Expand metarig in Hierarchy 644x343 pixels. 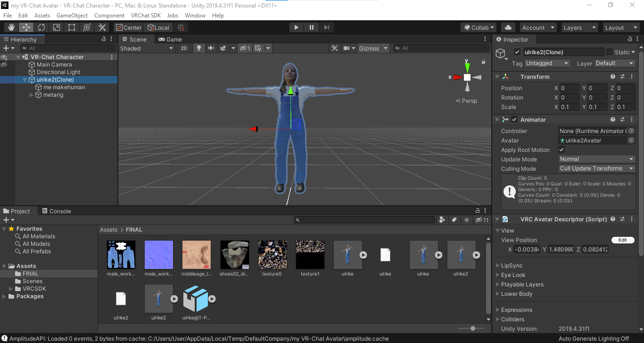coord(32,95)
